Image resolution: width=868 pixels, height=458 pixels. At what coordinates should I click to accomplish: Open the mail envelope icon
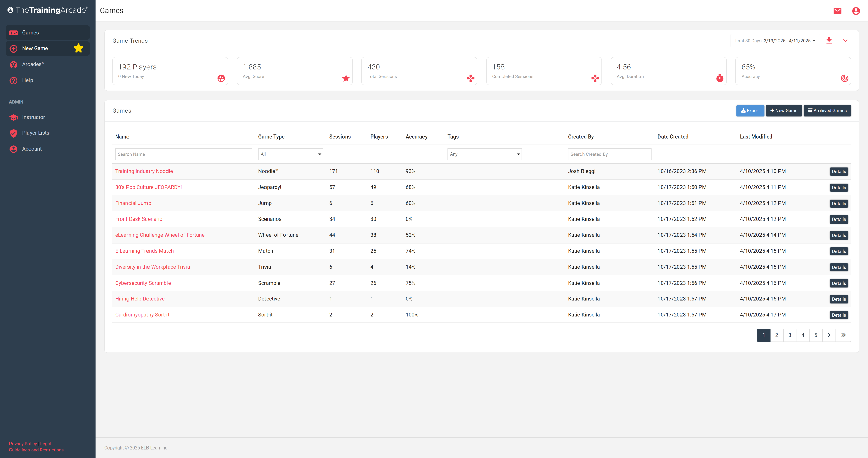[837, 11]
